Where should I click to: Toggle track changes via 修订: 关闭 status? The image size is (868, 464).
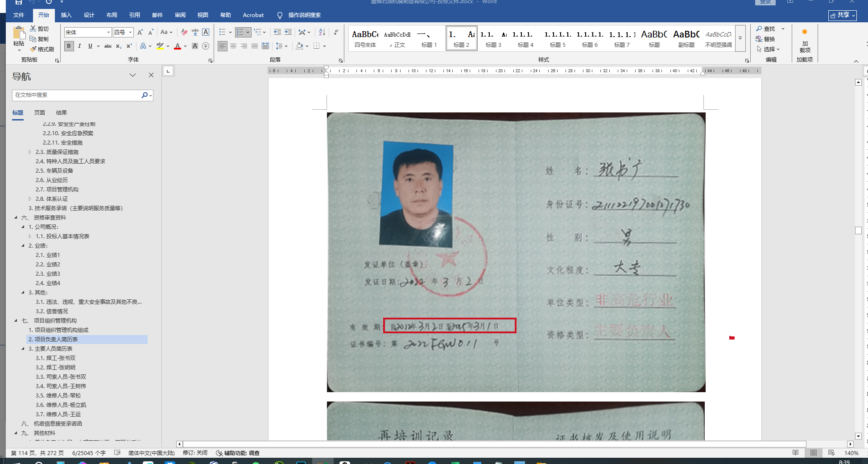195,453
